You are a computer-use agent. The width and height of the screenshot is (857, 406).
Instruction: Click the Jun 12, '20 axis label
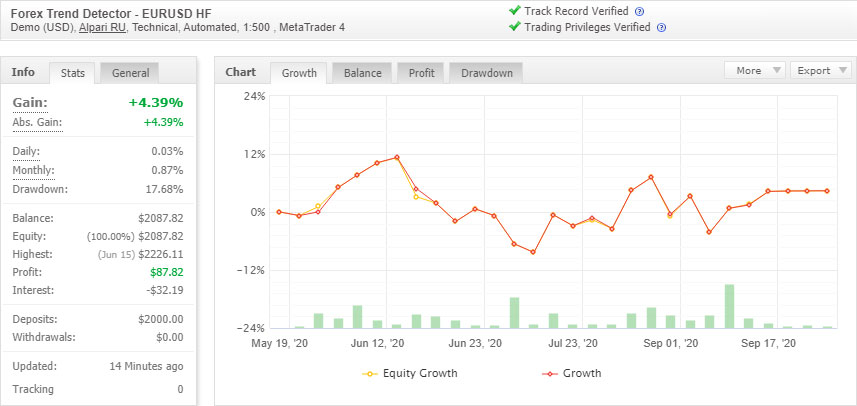(378, 344)
